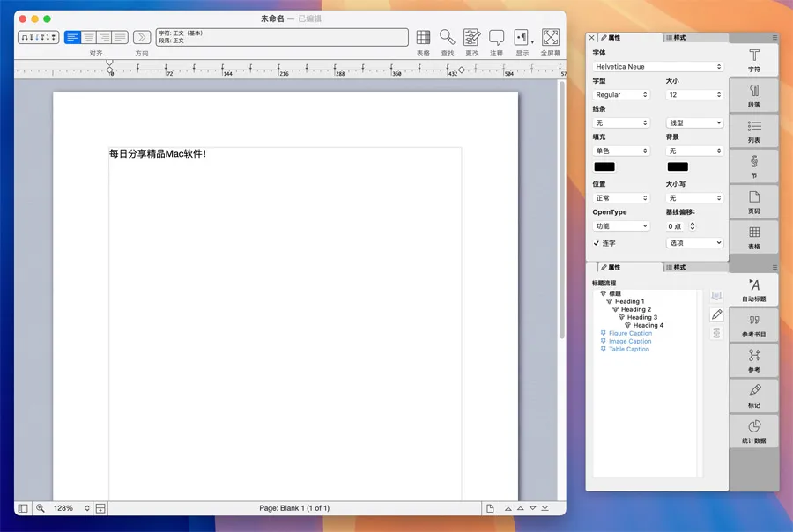Click the black 填充 fill color swatch
Screen dimensions: 793x532
pos(604,166)
